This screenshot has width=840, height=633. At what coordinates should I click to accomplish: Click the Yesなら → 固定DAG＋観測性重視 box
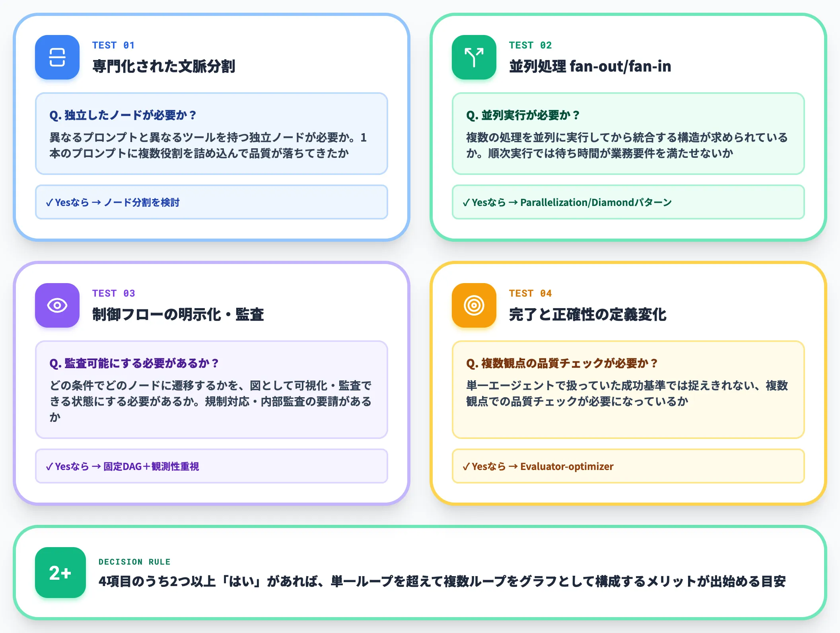point(212,466)
